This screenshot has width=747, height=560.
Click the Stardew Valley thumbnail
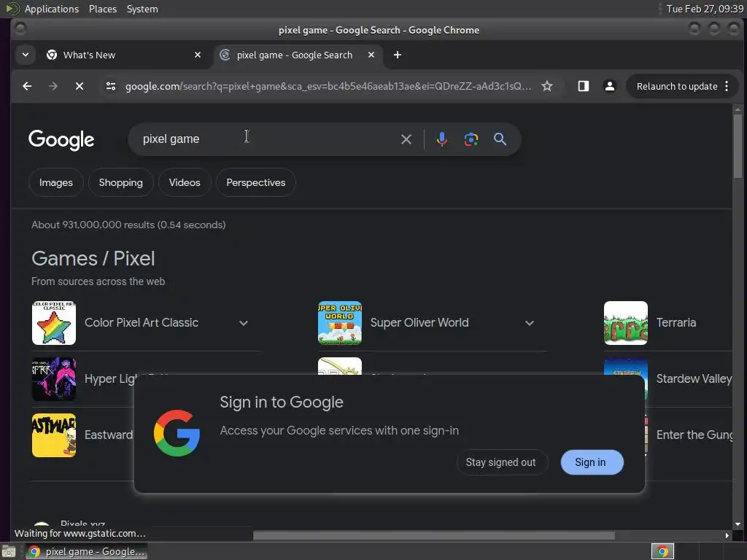(x=625, y=366)
